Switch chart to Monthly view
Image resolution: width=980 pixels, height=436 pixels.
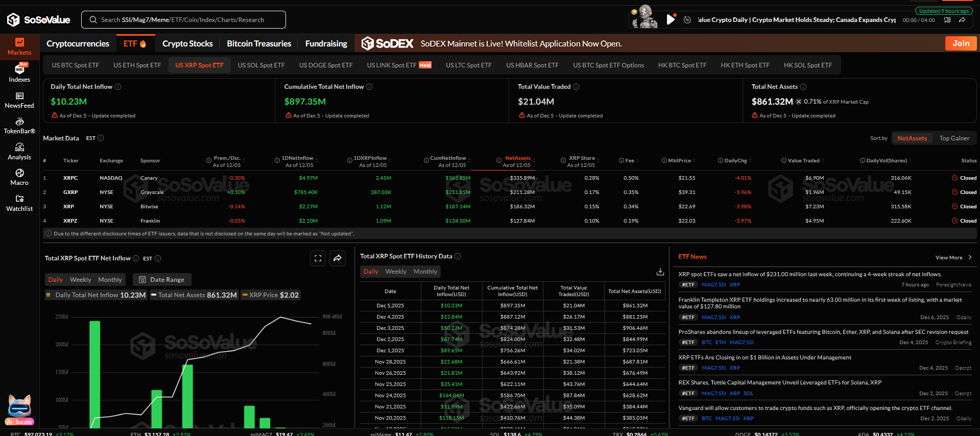pos(110,280)
